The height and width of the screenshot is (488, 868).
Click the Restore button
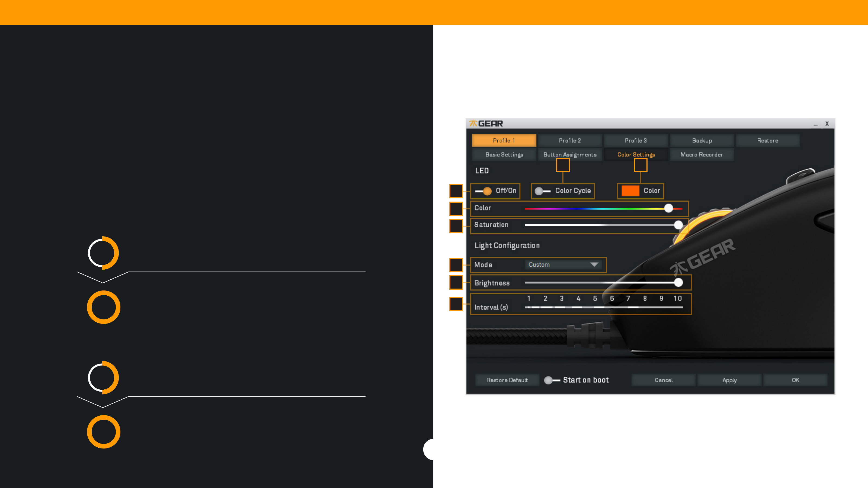(x=768, y=140)
